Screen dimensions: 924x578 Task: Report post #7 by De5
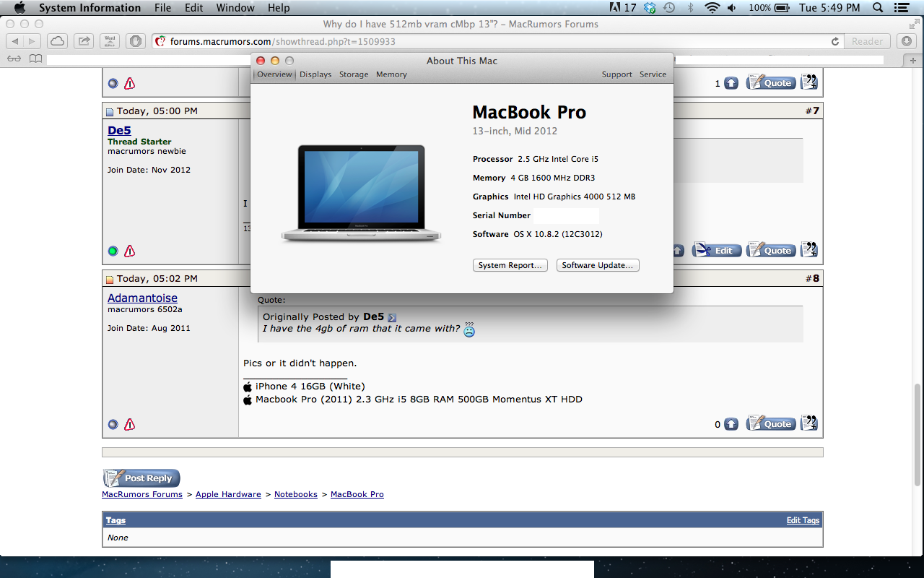tap(130, 251)
